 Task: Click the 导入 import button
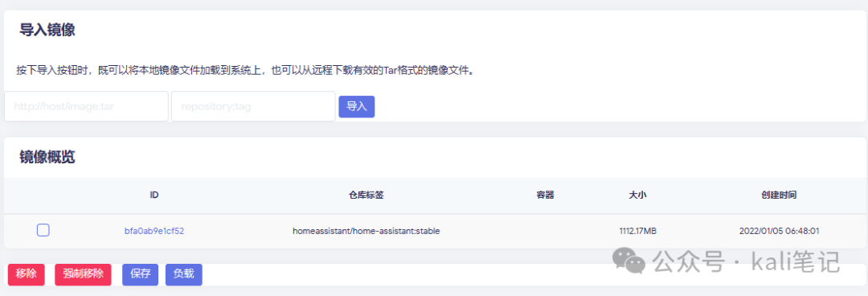(x=357, y=107)
